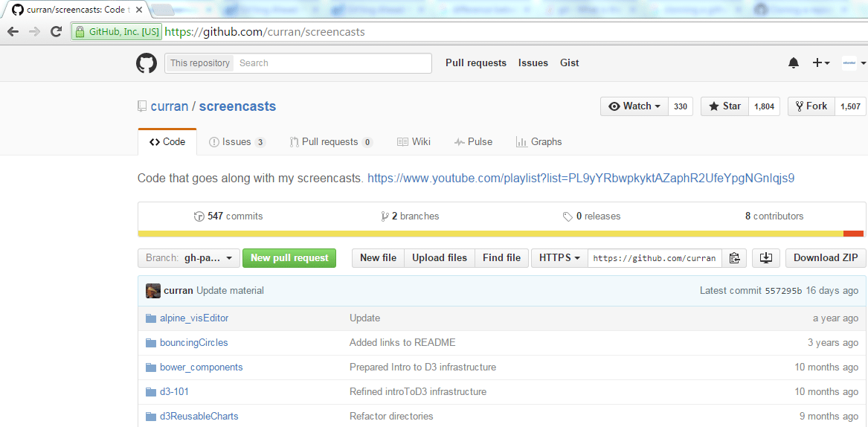This screenshot has width=868, height=427.
Task: Open the Wiki tab
Action: (x=414, y=142)
